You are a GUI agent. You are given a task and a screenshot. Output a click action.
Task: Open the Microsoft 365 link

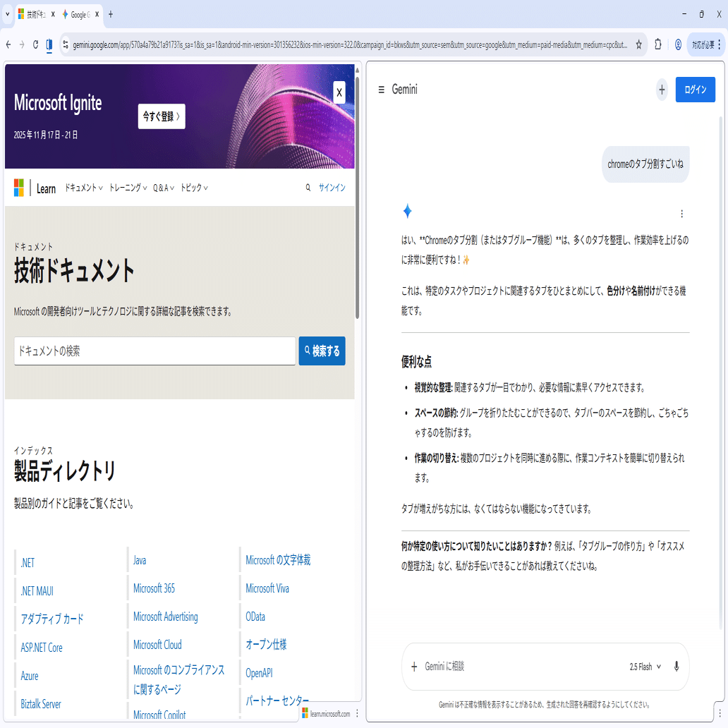(154, 589)
